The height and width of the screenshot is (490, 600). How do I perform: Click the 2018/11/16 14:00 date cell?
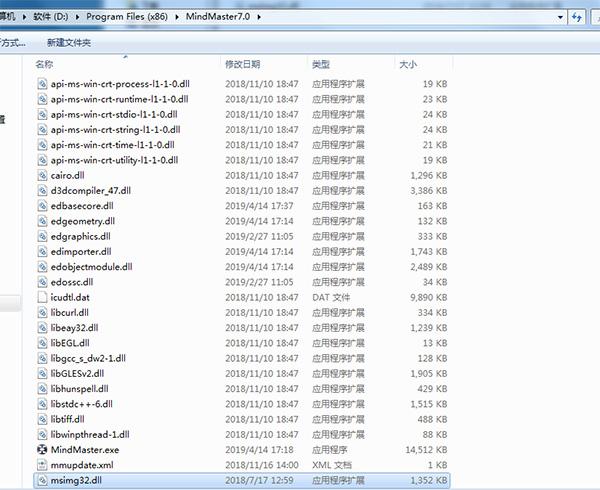pos(262,465)
